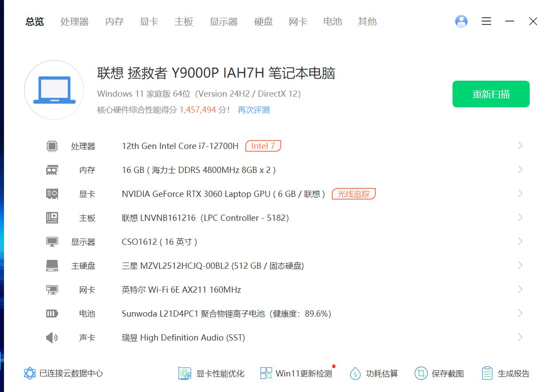This screenshot has height=392, width=543.
Task: Expand the battery details row arrow
Action: [x=520, y=314]
